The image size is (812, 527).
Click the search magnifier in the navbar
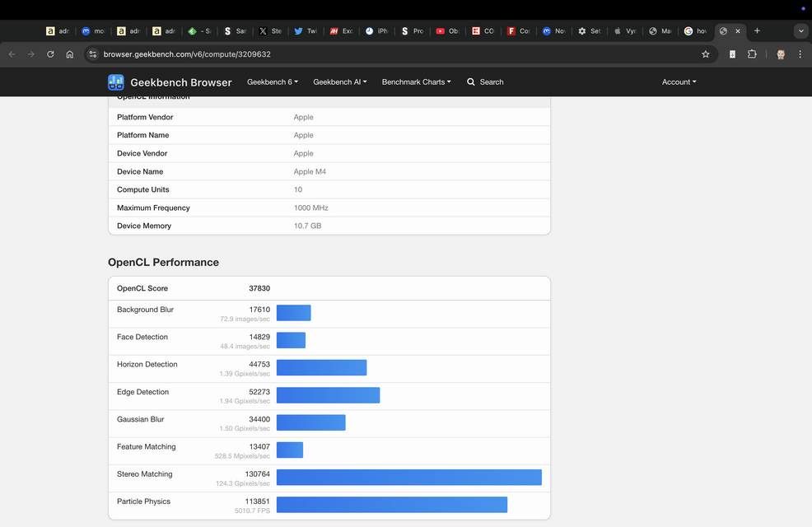[x=471, y=82]
